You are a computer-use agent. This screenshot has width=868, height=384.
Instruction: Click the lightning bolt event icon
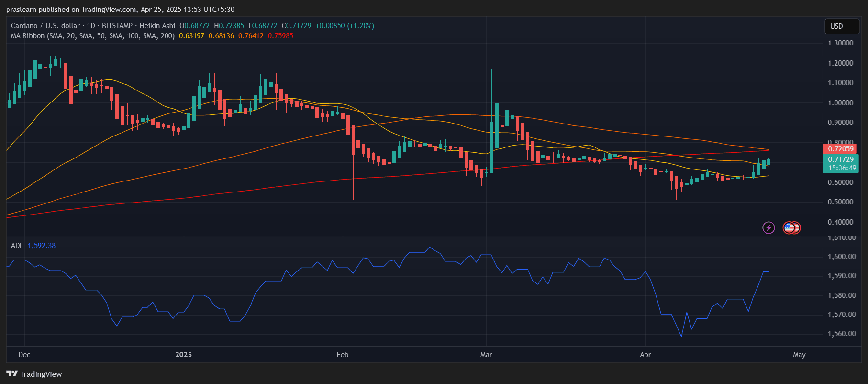click(x=768, y=227)
